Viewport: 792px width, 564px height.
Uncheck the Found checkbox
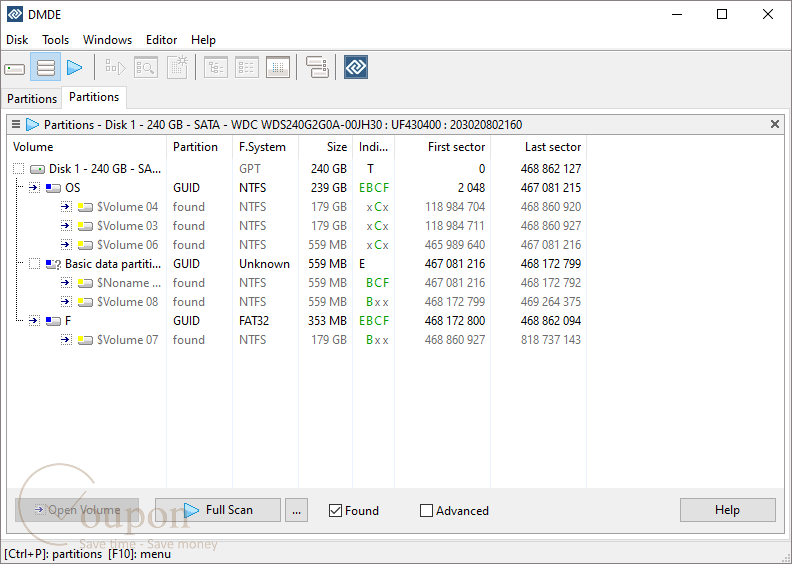[x=335, y=510]
